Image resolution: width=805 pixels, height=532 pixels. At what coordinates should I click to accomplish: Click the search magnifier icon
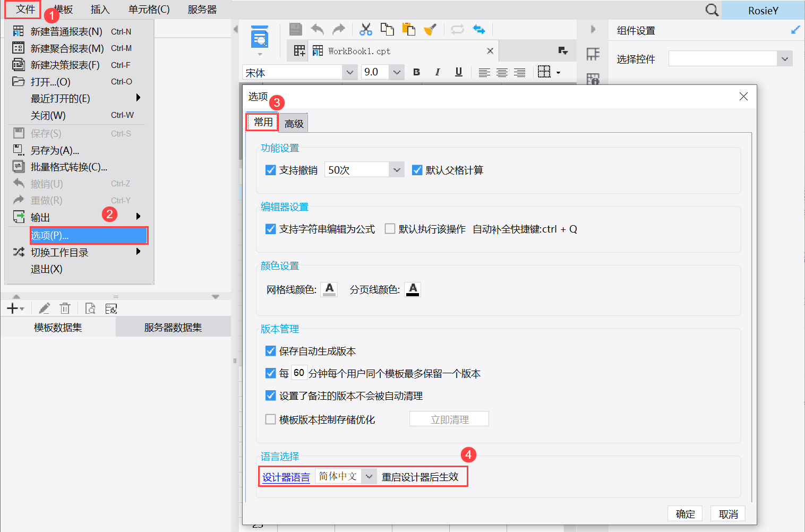pyautogui.click(x=712, y=10)
